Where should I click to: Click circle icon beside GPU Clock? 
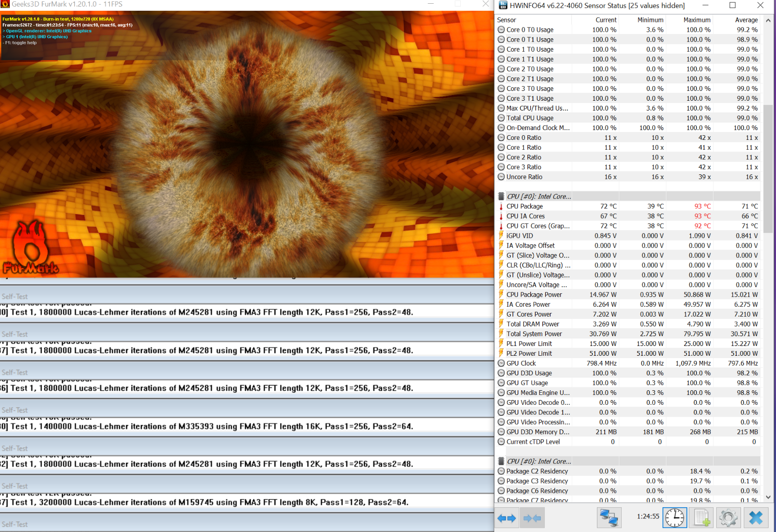point(501,363)
